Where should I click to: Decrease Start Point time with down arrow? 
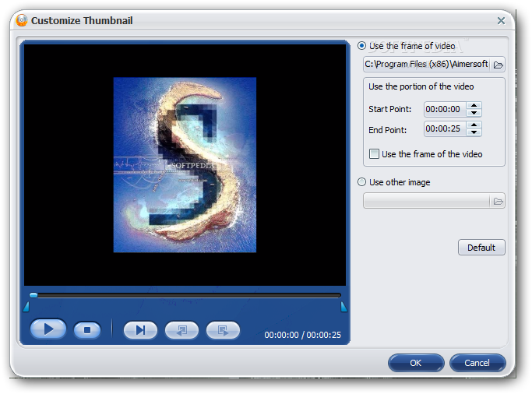coord(474,113)
